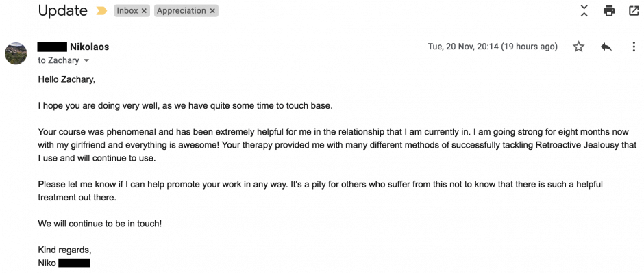Expand recipient details next to 'to Zachary'

pos(86,61)
